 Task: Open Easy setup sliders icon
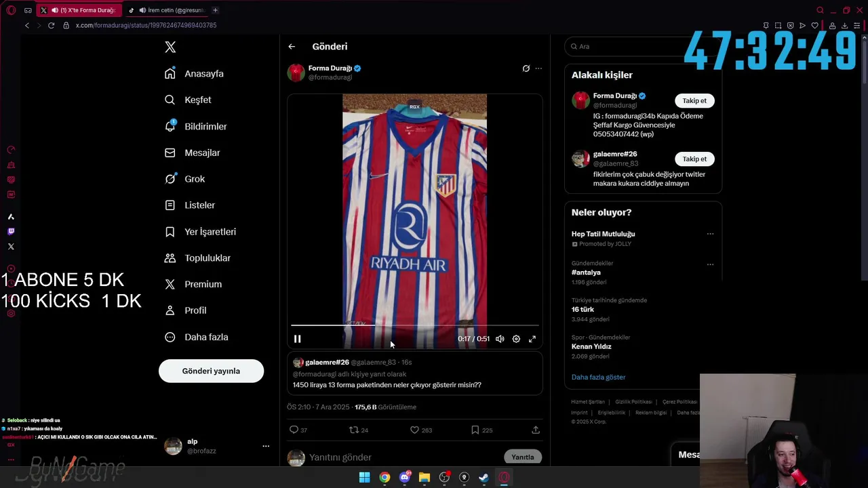coord(856,26)
